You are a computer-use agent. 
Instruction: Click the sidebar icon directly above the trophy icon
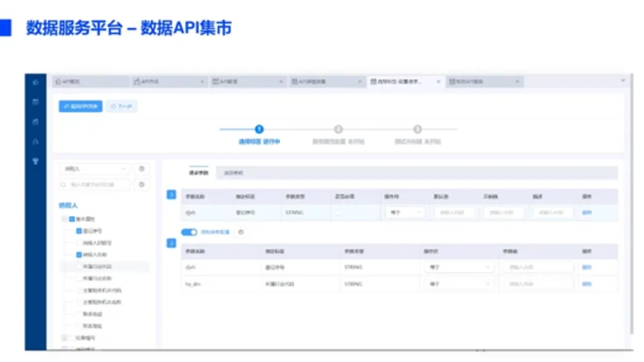click(x=36, y=142)
